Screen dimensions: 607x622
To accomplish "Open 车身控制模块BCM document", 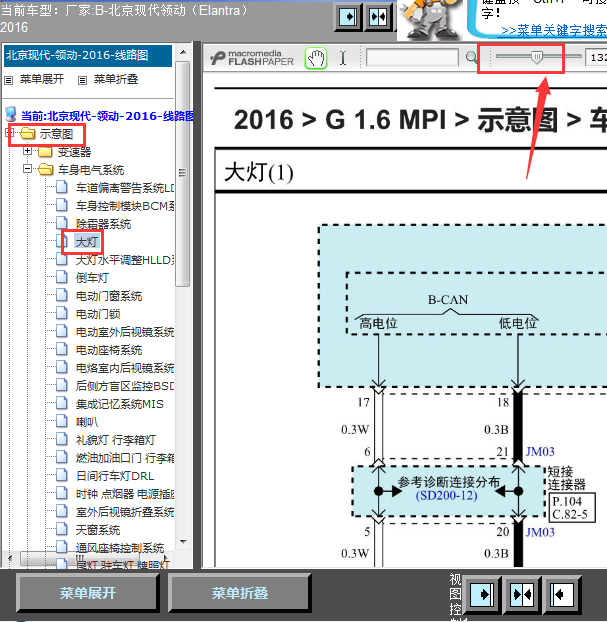I will 125,206.
